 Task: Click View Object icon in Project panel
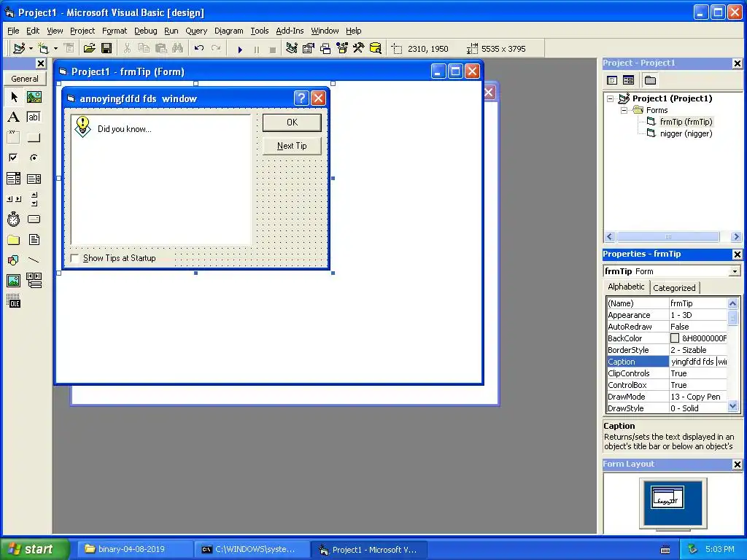(628, 80)
